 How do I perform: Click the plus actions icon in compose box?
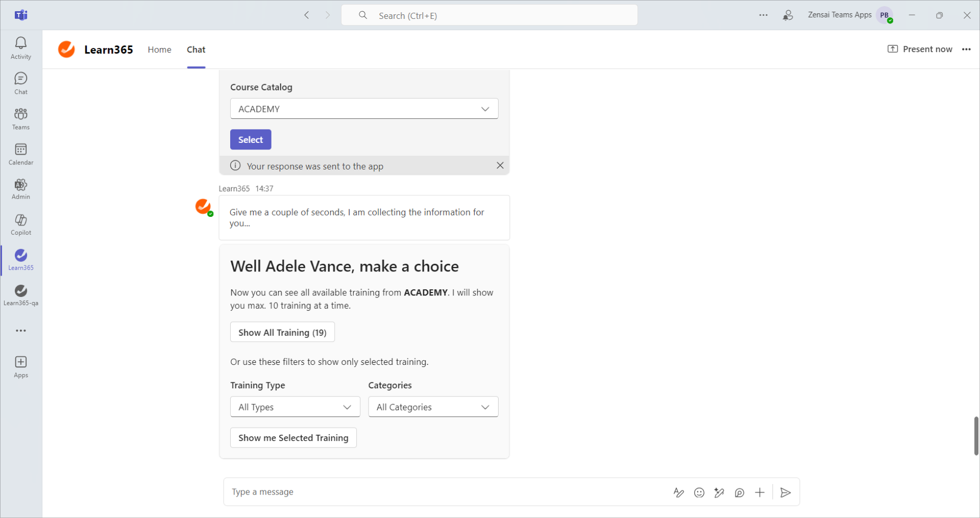[759, 492]
